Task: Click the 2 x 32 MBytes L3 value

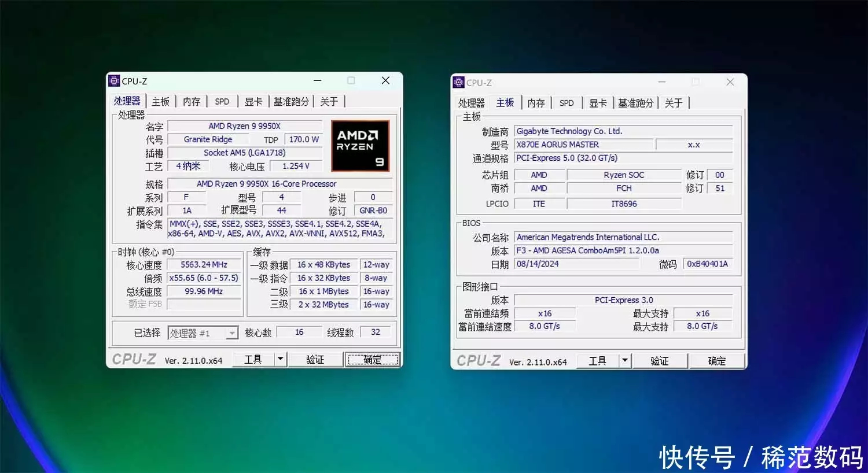Action: [324, 305]
